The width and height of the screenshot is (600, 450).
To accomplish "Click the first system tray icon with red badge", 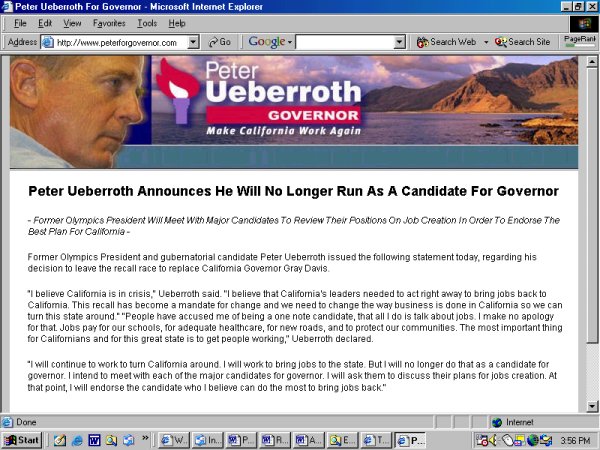I will pyautogui.click(x=482, y=440).
